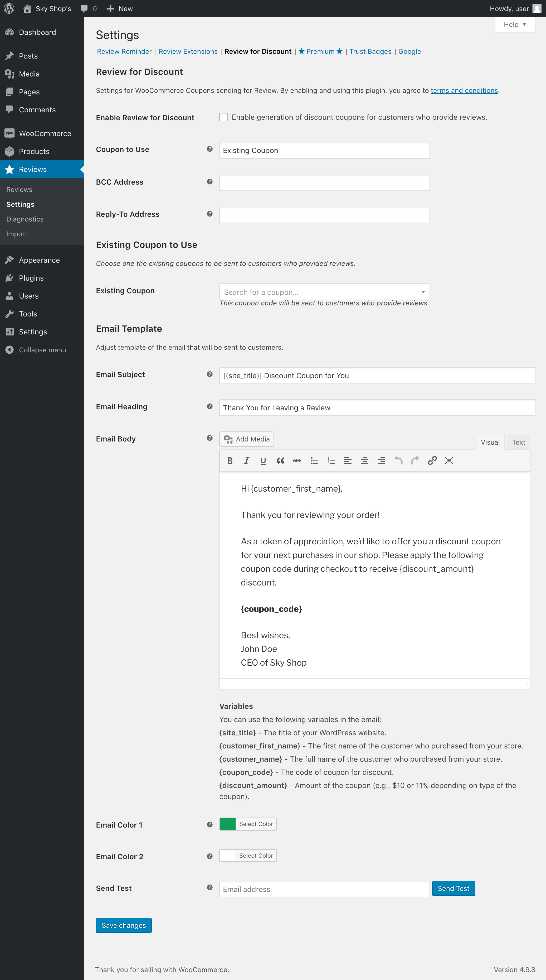Viewport: 546px width, 980px height.
Task: Open WooCommerce menu in the sidebar
Action: [45, 133]
